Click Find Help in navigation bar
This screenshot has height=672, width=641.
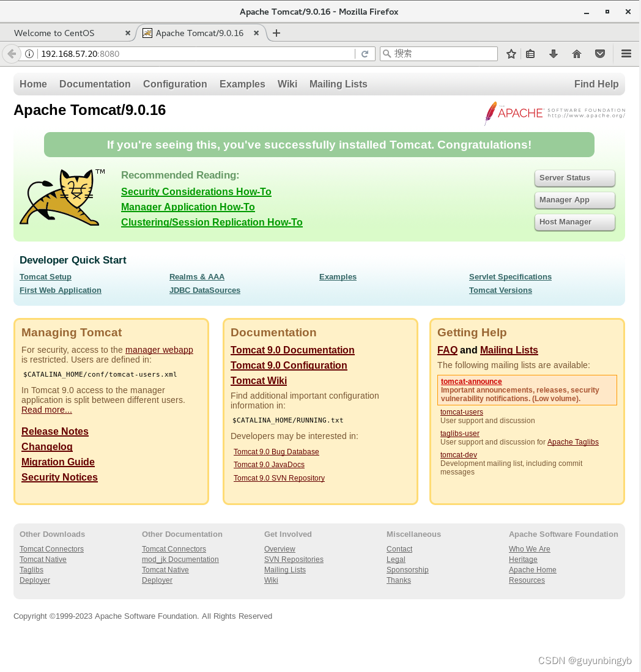pyautogui.click(x=596, y=84)
